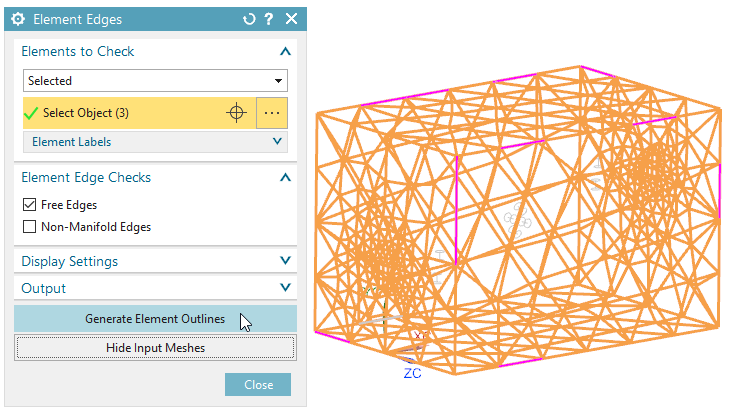The width and height of the screenshot is (735, 412).
Task: Click the green checkmark beside Select Object
Action: pyautogui.click(x=31, y=113)
